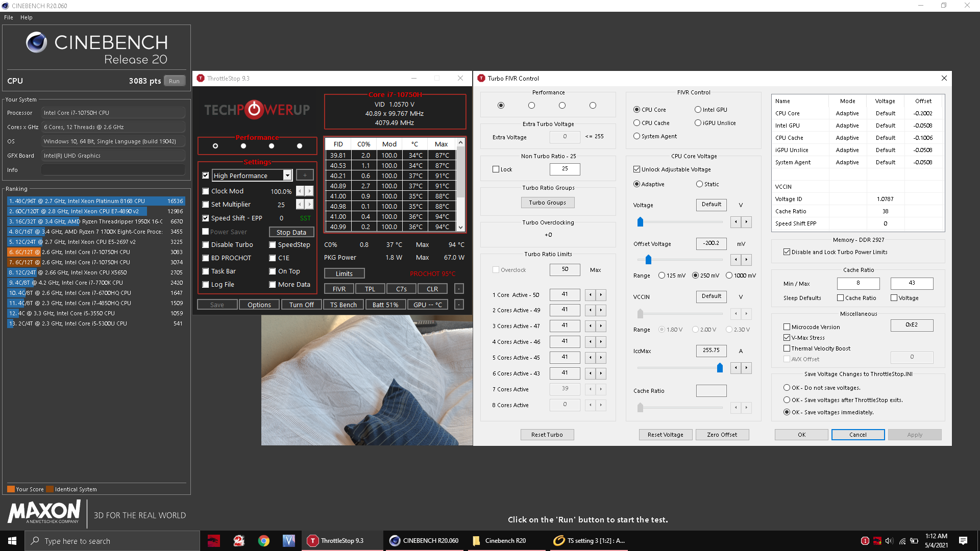Viewport: 980px width, 551px height.
Task: Enable BD PROCHOT checkbox
Action: pos(206,258)
